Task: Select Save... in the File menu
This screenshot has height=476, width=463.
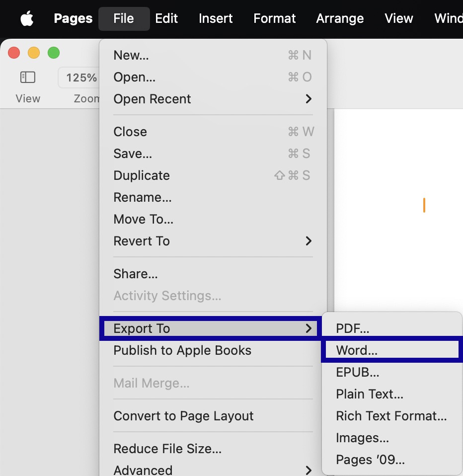Action: coord(213,154)
